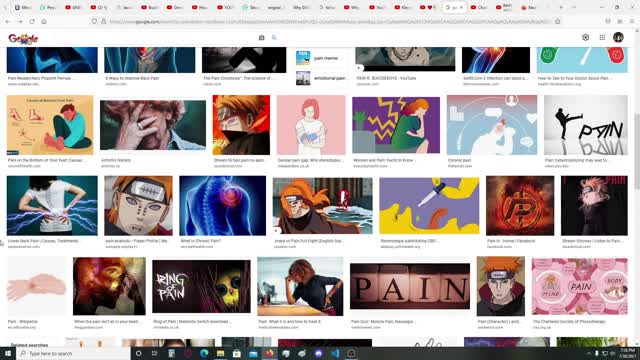The height and width of the screenshot is (360, 640).
Task: Click the blue search magnifier icon
Action: [x=274, y=38]
